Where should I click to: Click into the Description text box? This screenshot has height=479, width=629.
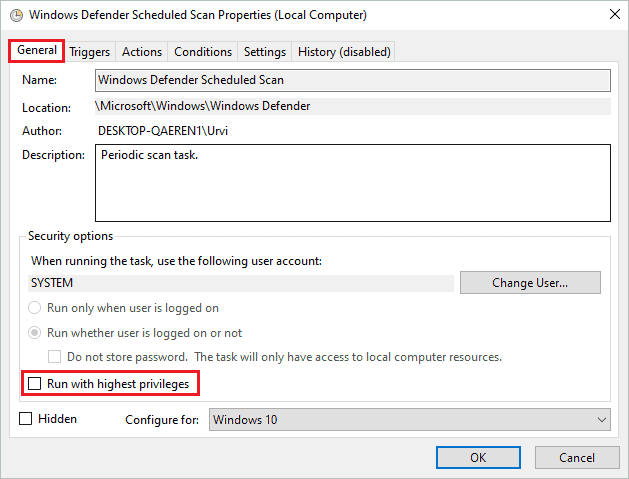coord(353,183)
